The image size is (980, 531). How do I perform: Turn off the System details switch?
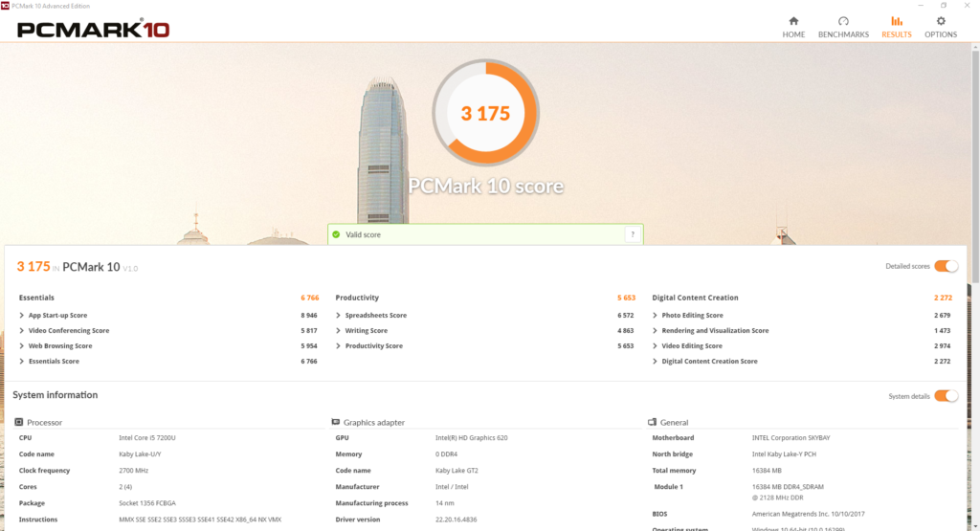coord(947,396)
